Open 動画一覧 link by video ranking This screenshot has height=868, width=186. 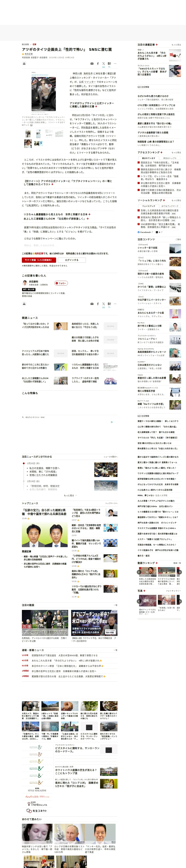coord(177,563)
